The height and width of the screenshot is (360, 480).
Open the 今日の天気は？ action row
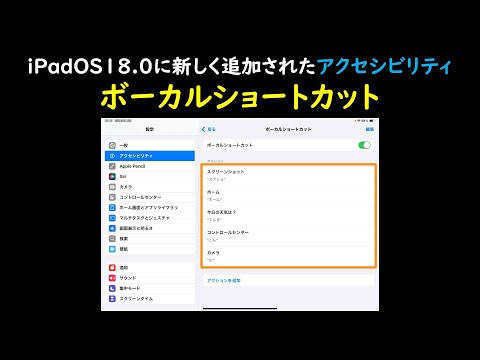288,216
